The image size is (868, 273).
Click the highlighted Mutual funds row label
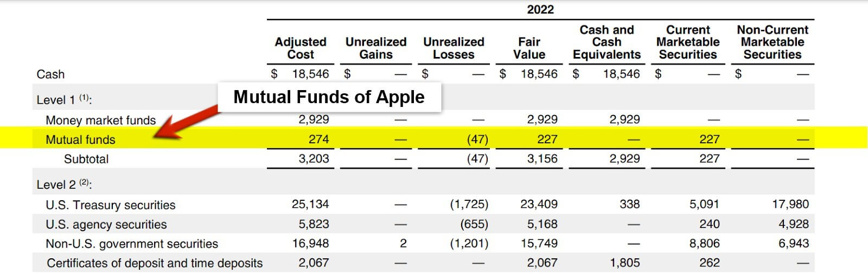click(80, 140)
